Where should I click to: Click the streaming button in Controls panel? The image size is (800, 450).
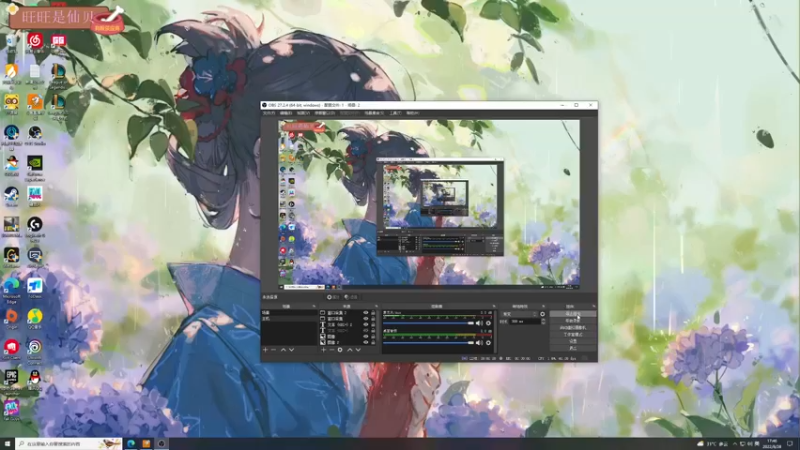click(573, 313)
